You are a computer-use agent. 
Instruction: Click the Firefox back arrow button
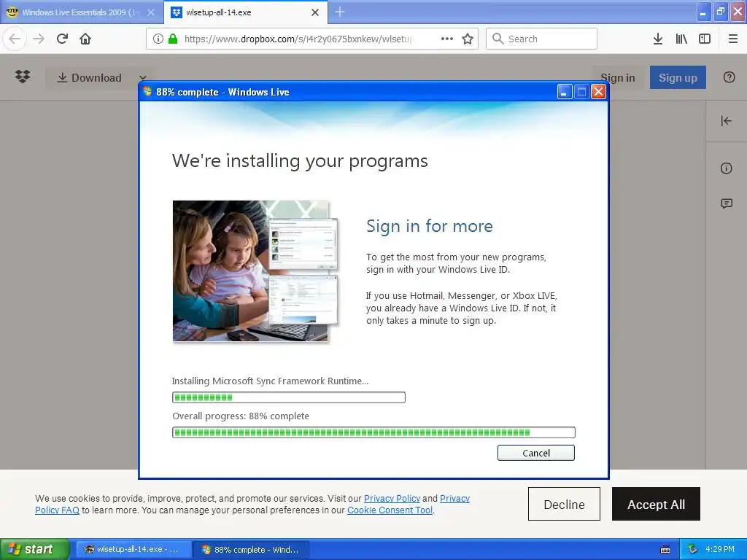(x=15, y=39)
